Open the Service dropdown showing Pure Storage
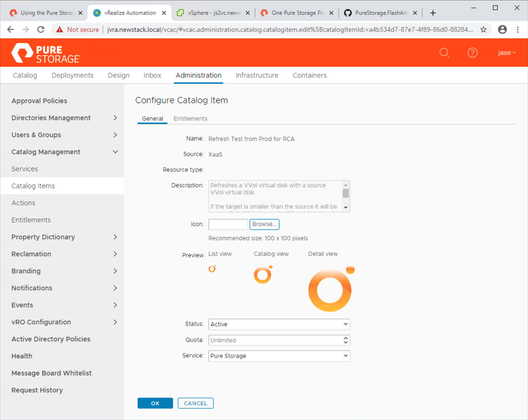This screenshot has height=420, width=528. 279,356
